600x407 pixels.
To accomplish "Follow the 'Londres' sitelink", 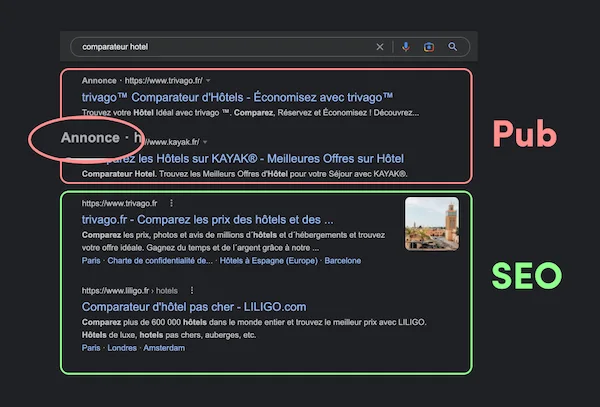I will pos(122,348).
